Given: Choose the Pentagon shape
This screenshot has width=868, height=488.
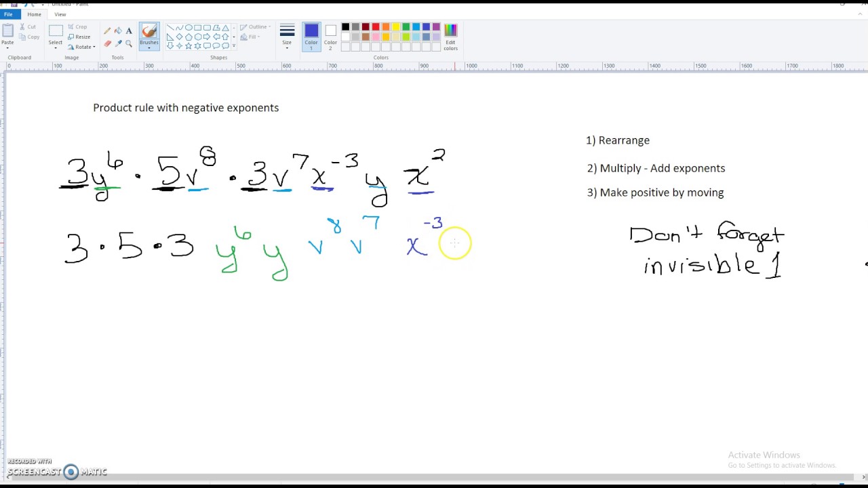Looking at the screenshot, I should point(189,37).
